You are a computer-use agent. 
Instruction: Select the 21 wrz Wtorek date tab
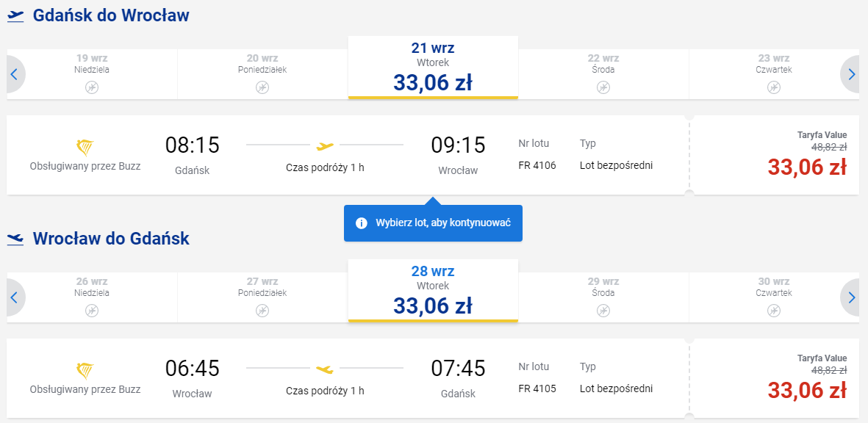pos(433,68)
